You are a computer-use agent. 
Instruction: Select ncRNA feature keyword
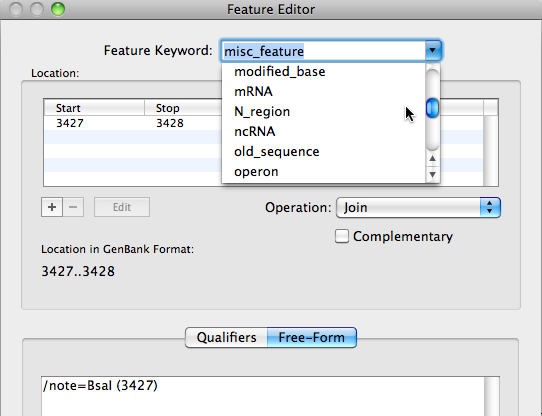click(x=323, y=132)
